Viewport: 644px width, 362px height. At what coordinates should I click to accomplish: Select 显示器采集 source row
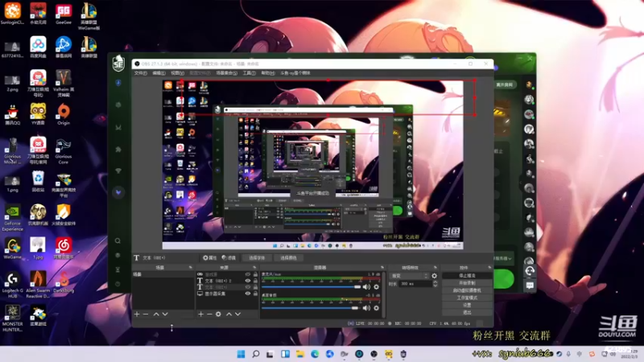point(227,294)
